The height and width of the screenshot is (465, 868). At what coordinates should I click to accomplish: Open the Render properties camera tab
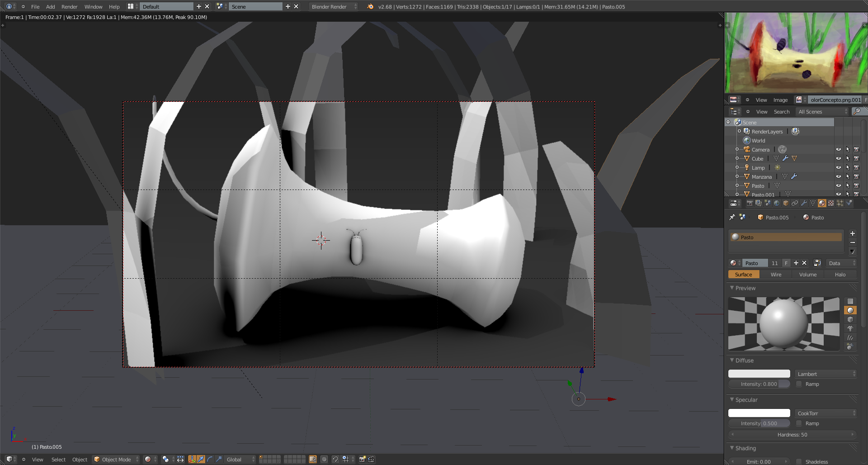[x=750, y=204]
